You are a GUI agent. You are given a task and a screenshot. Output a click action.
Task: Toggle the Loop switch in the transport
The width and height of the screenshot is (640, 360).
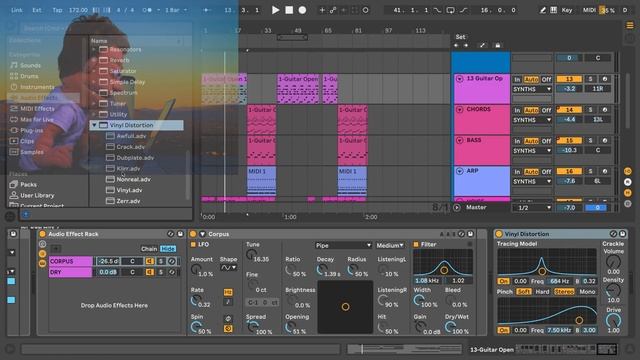(x=450, y=10)
